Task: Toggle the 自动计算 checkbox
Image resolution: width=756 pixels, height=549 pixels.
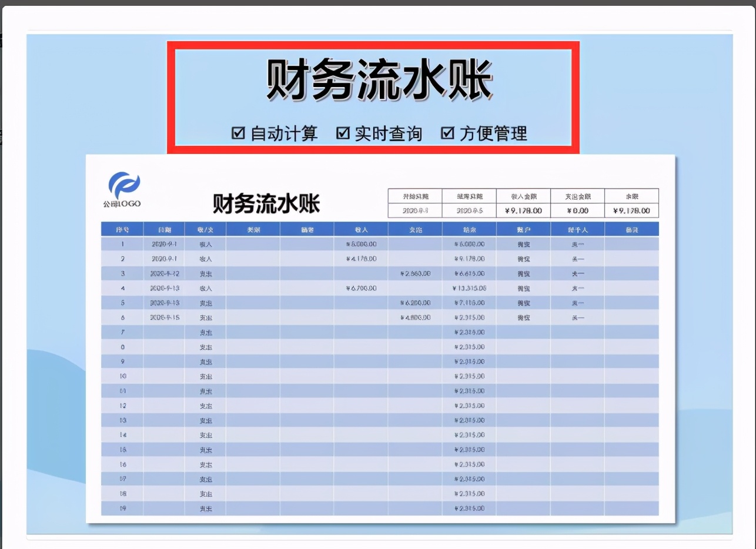Action: 237,133
